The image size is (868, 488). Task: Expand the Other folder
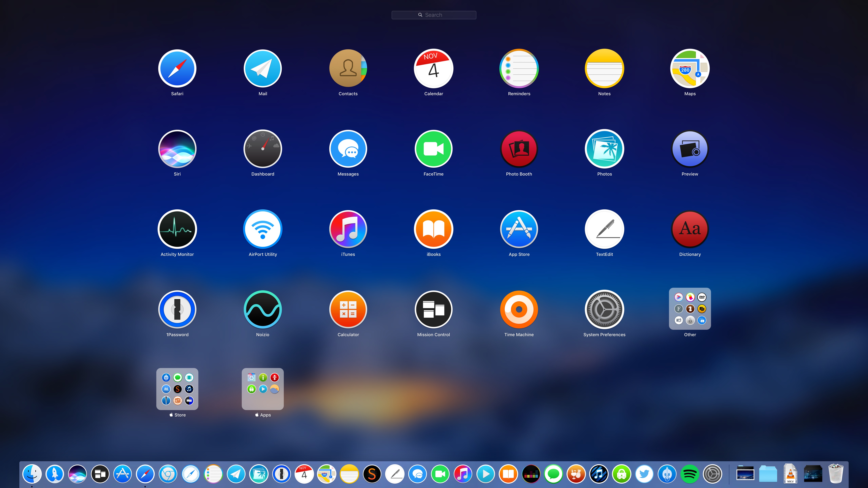click(690, 309)
